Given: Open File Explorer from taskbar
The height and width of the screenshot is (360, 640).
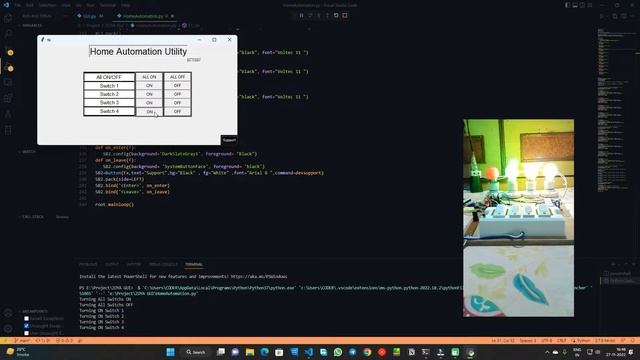Looking at the screenshot, I should (250, 352).
